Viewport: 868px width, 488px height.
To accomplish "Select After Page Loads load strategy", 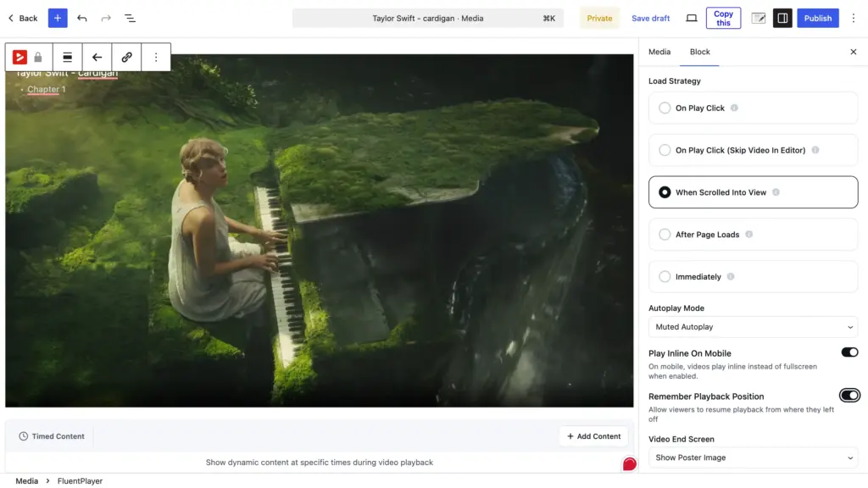I will pos(753,235).
